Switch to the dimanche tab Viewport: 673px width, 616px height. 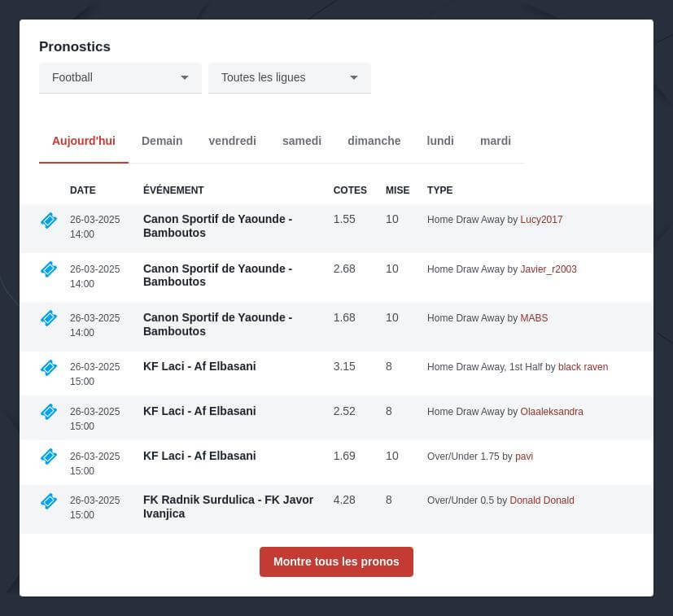coord(374,141)
